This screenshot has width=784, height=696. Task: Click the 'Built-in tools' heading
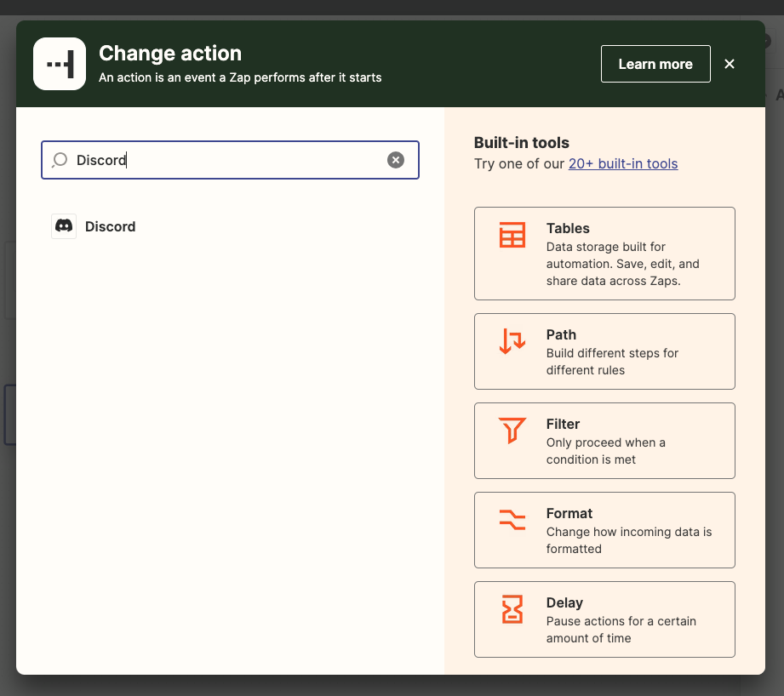tap(522, 143)
